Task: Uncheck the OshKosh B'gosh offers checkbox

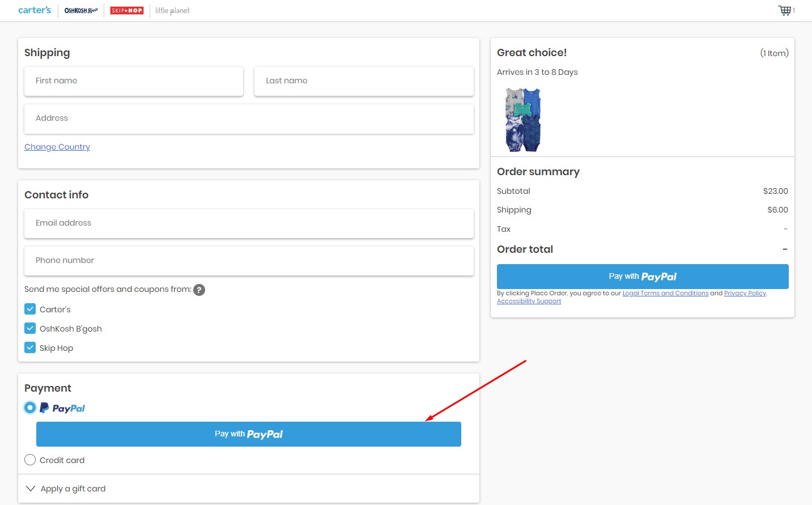Action: coord(30,328)
